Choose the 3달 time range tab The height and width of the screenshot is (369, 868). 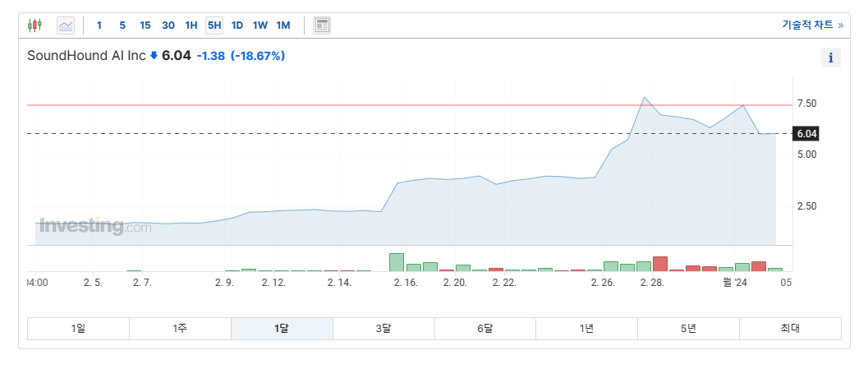click(x=383, y=329)
